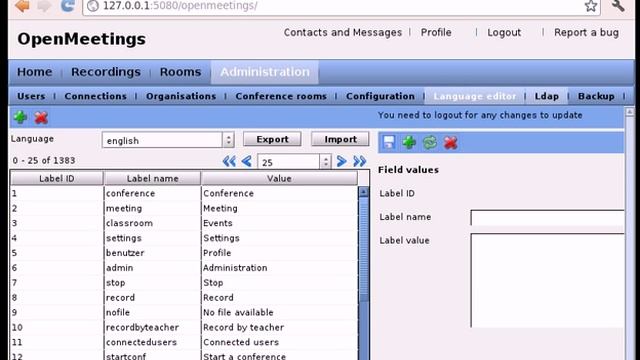Click the Export button

click(x=272, y=139)
